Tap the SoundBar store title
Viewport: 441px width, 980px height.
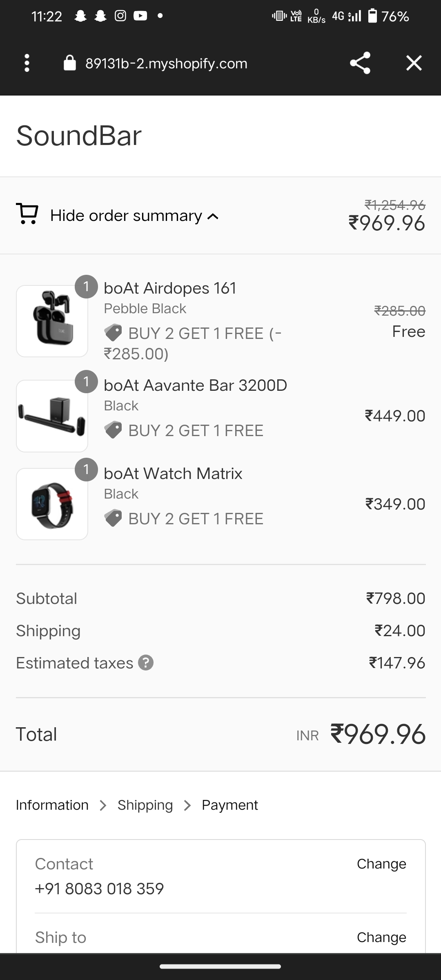tap(79, 136)
